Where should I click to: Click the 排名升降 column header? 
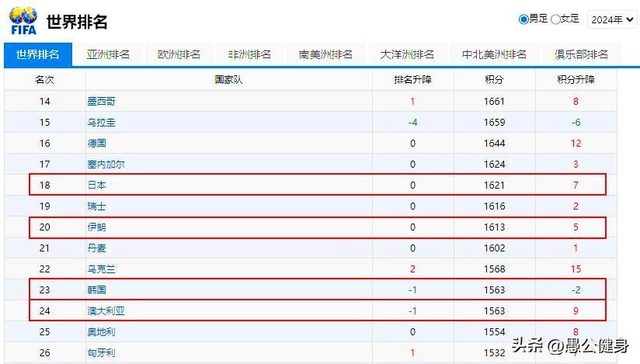coord(412,80)
